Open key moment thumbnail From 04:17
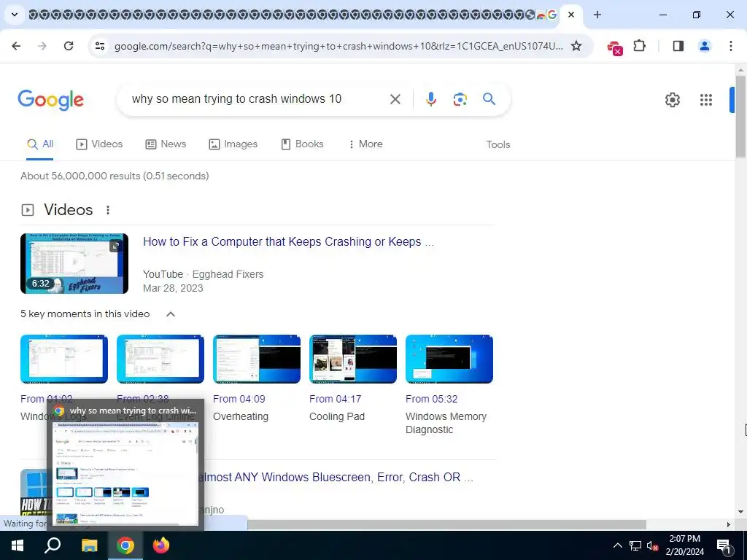This screenshot has width=747, height=560. [353, 359]
